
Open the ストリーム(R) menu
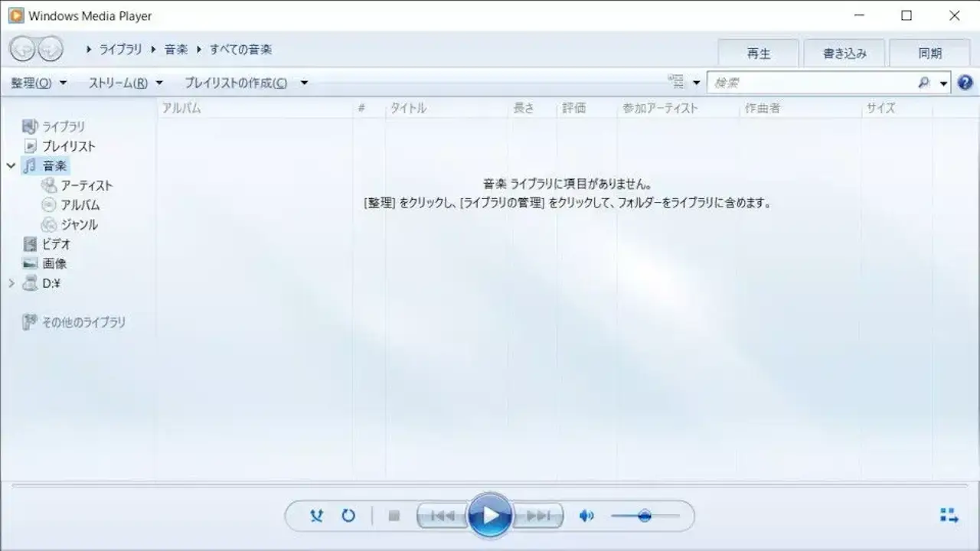(x=126, y=83)
